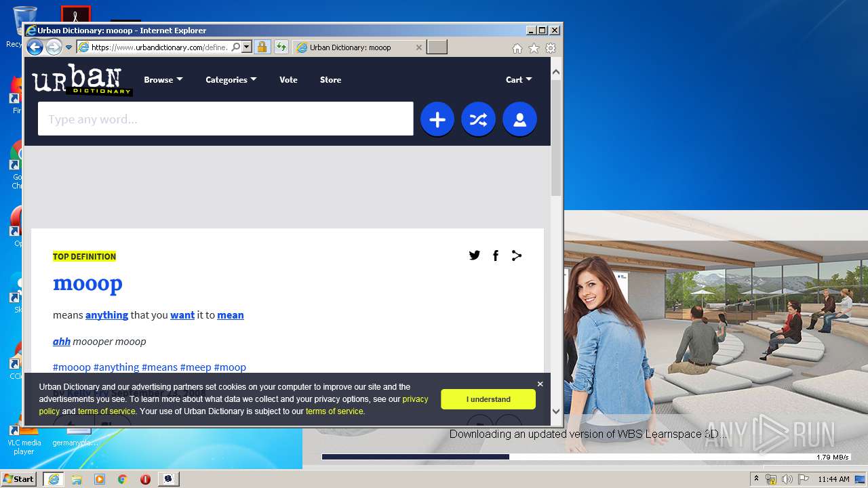Open the #anything hashtag
This screenshot has width=868, height=488.
pos(116,367)
